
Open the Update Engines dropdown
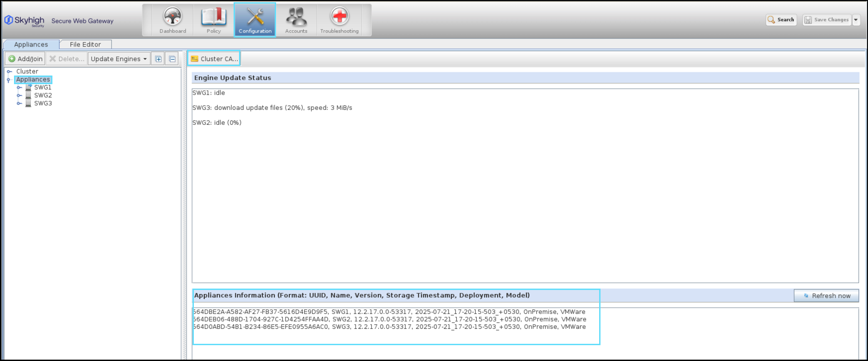(x=119, y=59)
